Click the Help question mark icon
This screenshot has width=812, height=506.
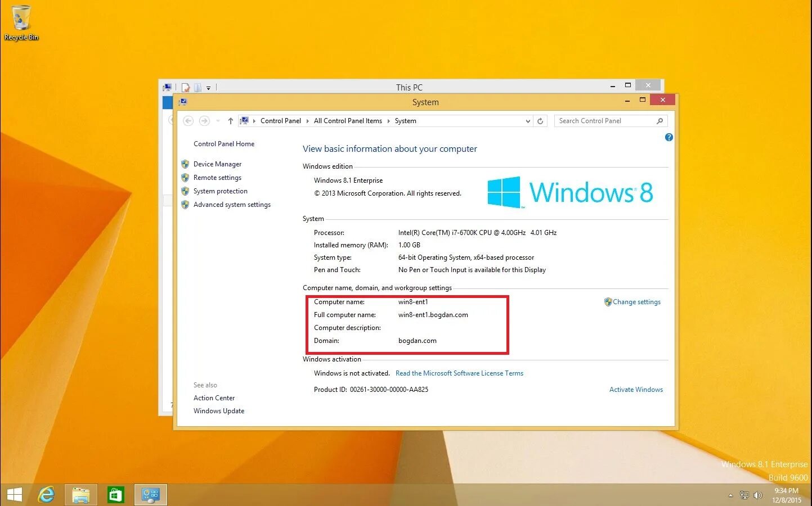click(669, 137)
